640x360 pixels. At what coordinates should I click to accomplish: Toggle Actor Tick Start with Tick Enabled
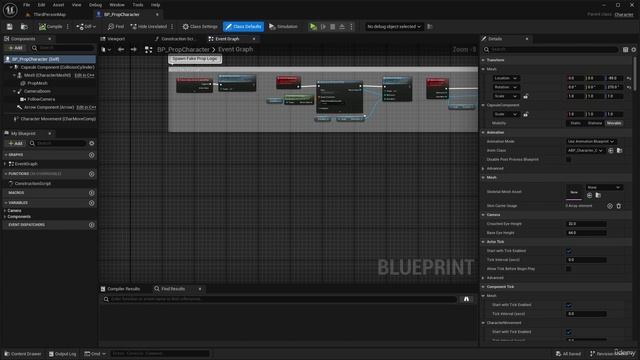tap(569, 251)
